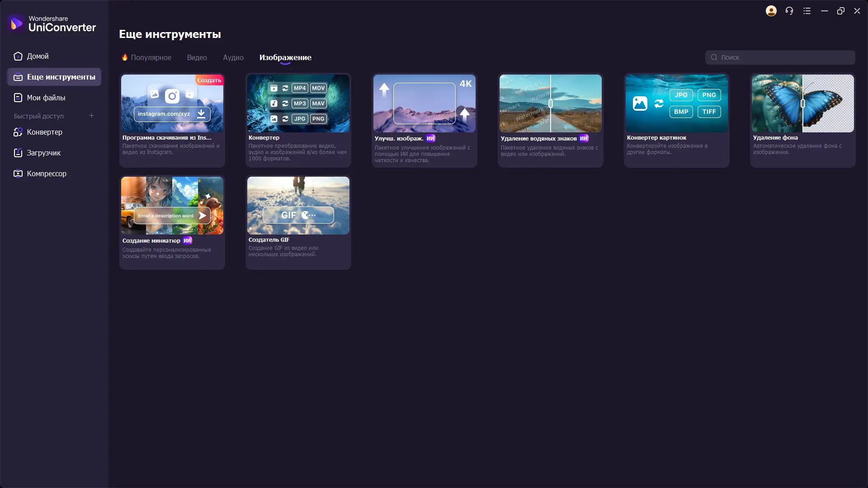Image resolution: width=868 pixels, height=488 pixels.
Task: Click the Создать badge on Instagram card
Action: click(x=209, y=80)
